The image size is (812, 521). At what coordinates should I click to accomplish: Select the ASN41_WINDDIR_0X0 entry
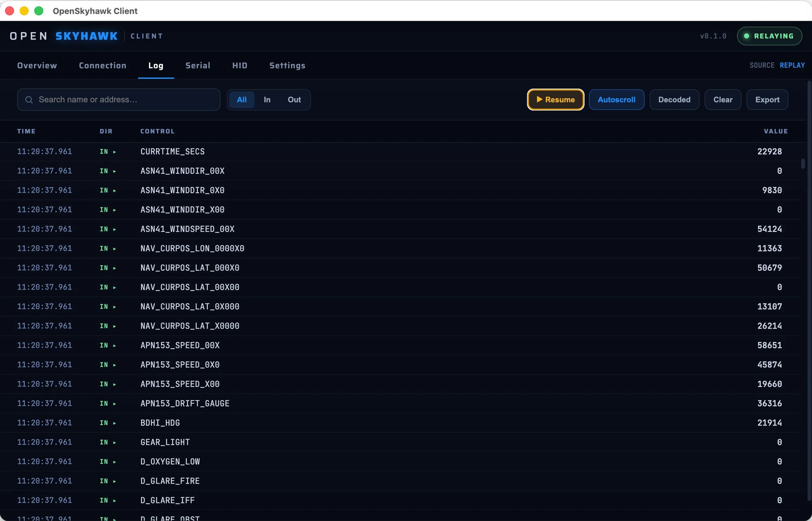[182, 190]
